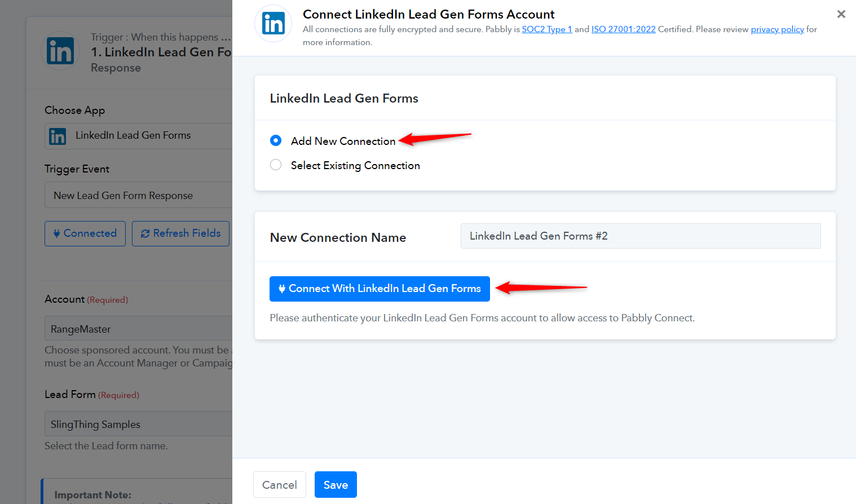Select the Add New Connection radio button

[x=276, y=140]
